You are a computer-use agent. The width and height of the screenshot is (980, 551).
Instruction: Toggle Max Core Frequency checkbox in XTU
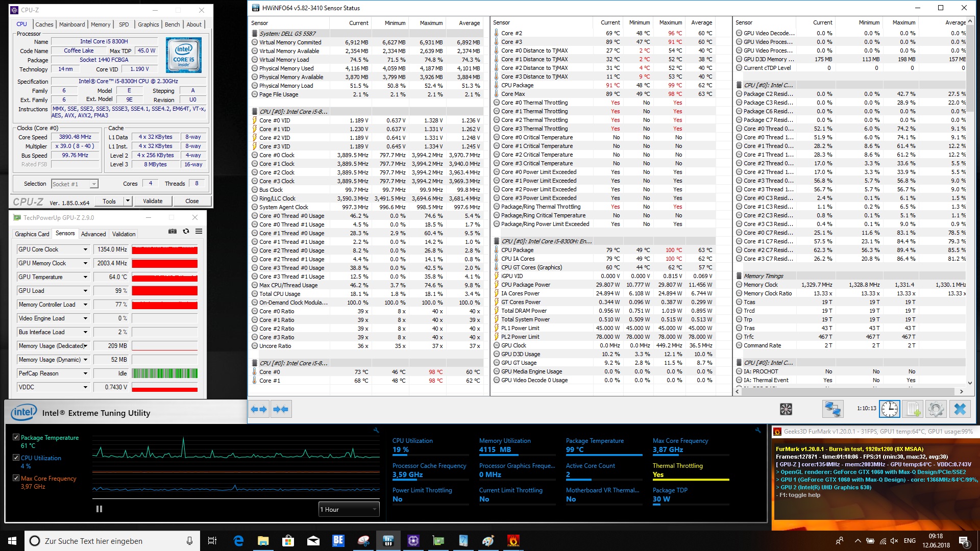coord(16,479)
